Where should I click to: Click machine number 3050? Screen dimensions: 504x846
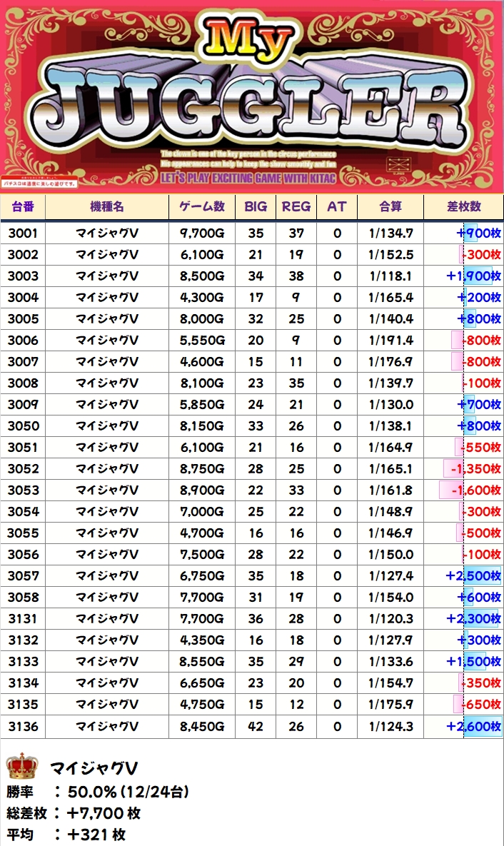(23, 426)
